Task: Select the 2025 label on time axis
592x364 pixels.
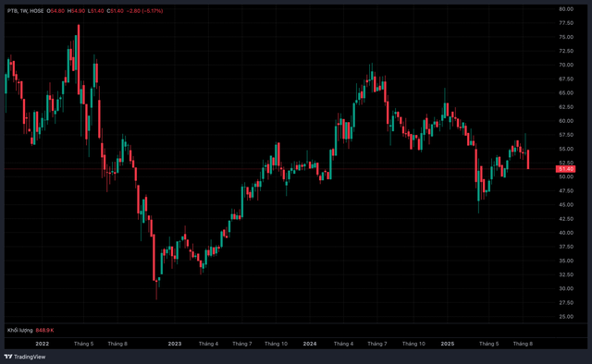Action: tap(448, 344)
